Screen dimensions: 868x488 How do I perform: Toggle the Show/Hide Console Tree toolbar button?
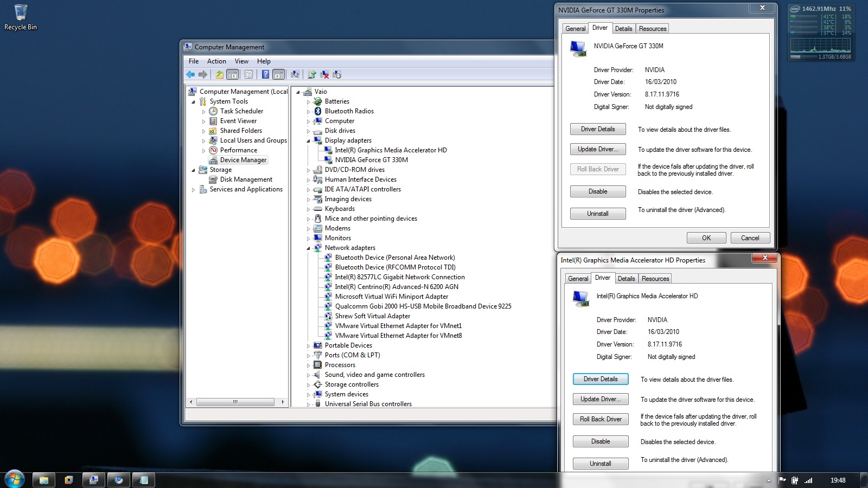coord(232,75)
